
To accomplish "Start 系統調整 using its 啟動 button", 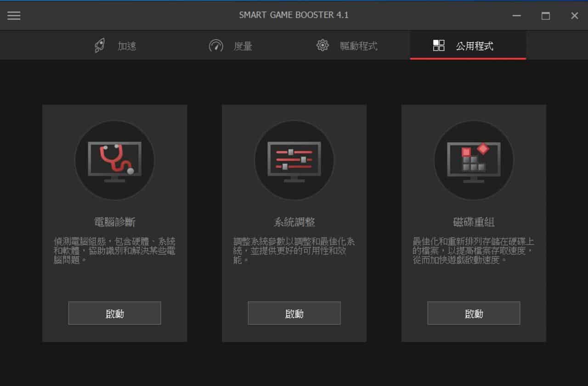I will (294, 313).
